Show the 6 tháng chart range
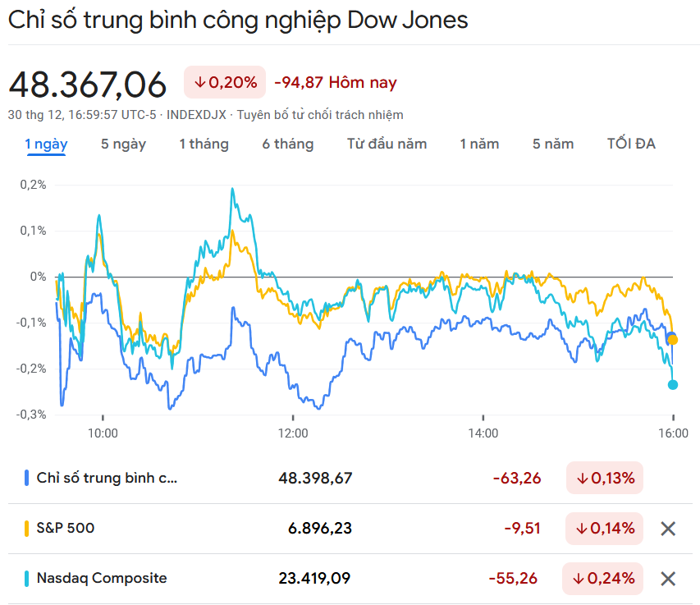Screen dimensions: 700x605 pos(288,144)
